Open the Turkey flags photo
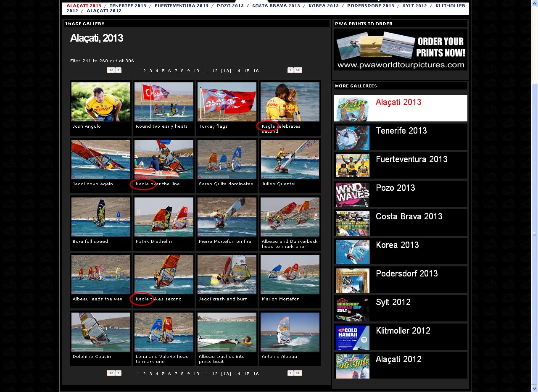The image size is (538, 392). point(227,102)
